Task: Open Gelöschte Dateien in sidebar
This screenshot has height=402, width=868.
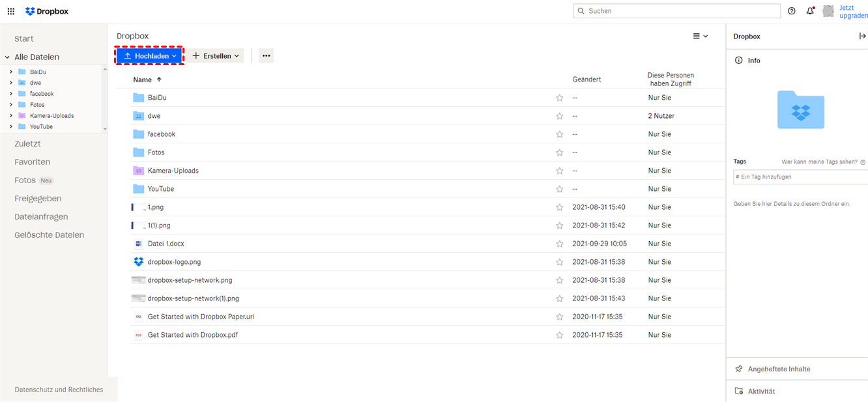Action: [x=50, y=235]
